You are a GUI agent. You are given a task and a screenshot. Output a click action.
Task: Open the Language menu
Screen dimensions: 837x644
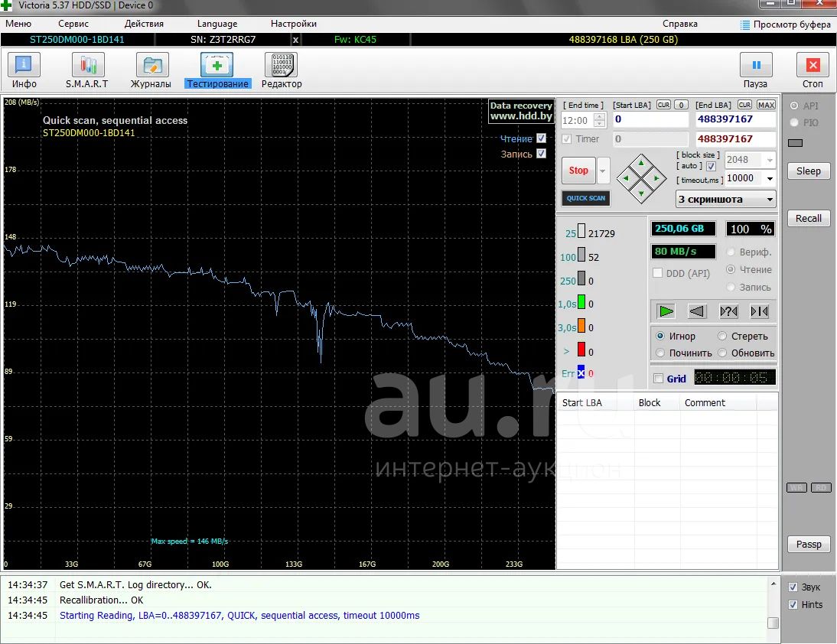coord(217,24)
